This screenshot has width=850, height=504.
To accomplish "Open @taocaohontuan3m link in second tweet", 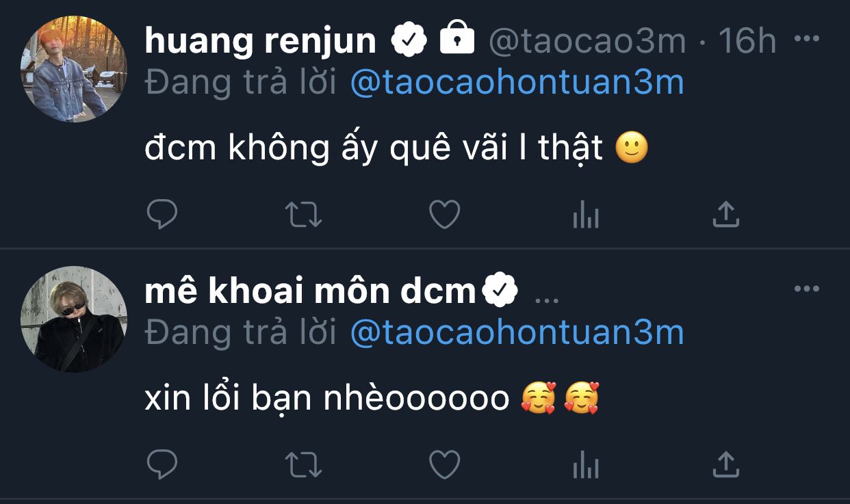I will (517, 333).
